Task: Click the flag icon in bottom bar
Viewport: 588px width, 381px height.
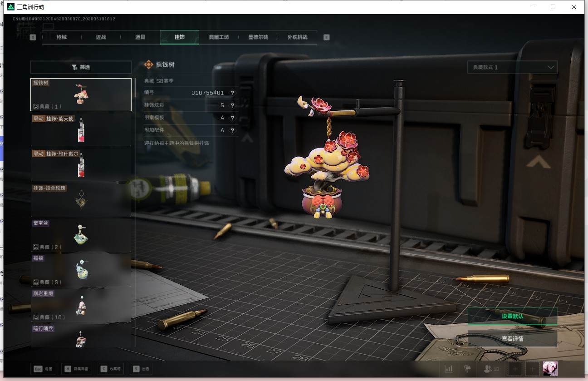Action: point(467,369)
